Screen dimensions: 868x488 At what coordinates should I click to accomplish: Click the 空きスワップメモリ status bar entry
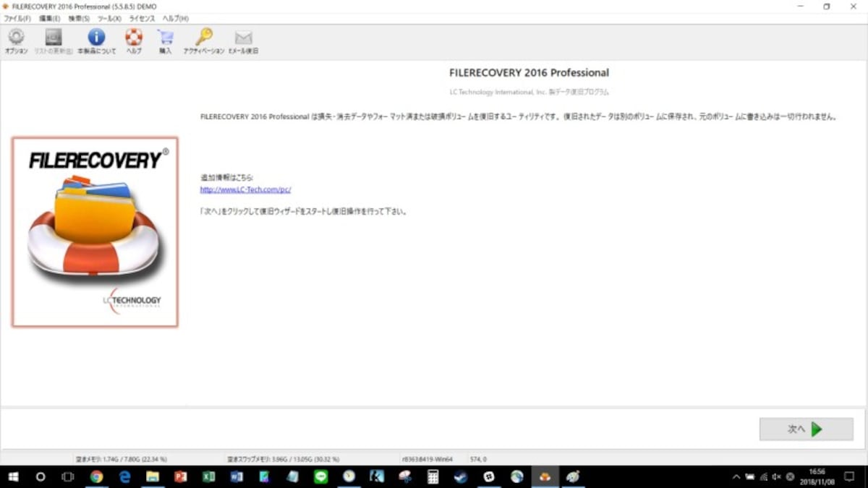[283, 459]
